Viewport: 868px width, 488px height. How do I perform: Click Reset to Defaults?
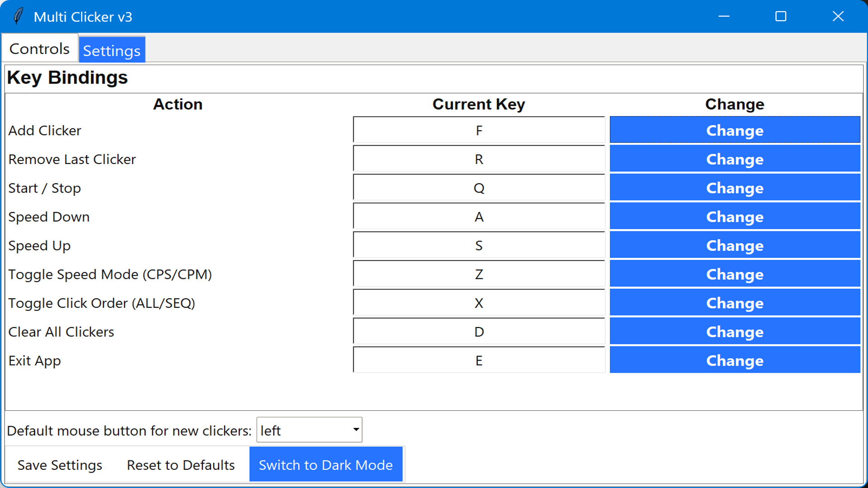pos(180,465)
